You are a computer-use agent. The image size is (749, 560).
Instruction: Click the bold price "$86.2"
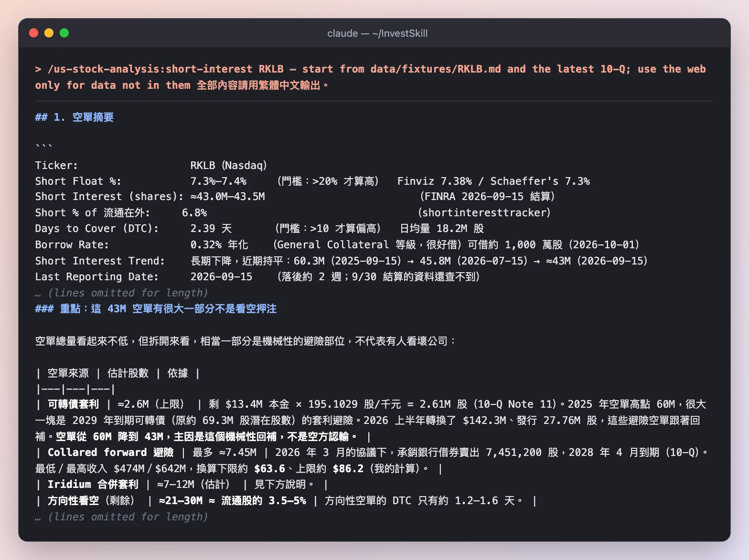[348, 469]
